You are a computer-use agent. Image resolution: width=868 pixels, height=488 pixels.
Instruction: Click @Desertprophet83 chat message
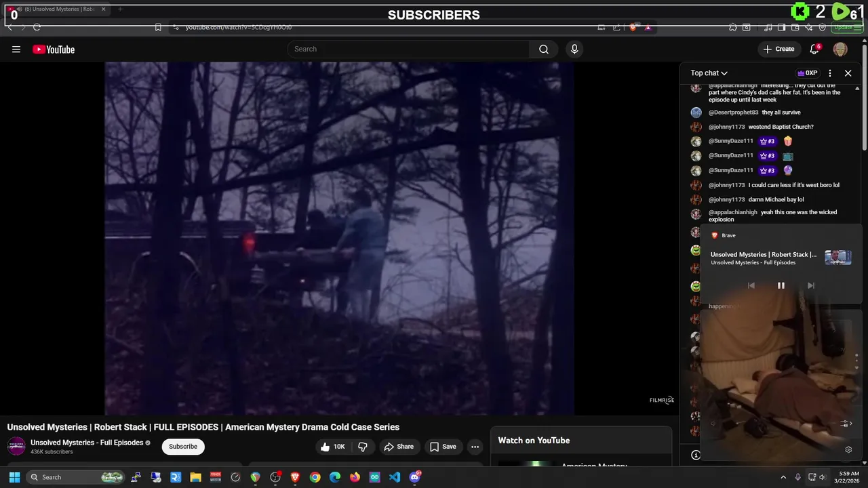[754, 113]
